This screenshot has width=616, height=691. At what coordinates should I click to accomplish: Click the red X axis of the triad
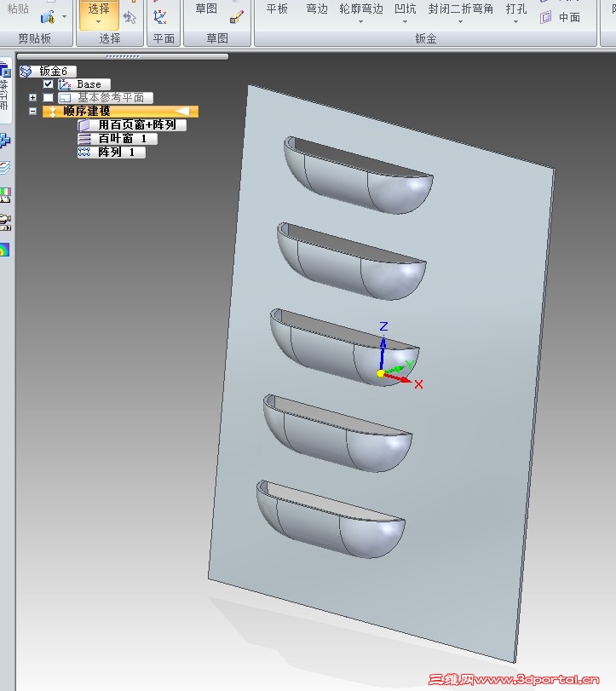(398, 378)
